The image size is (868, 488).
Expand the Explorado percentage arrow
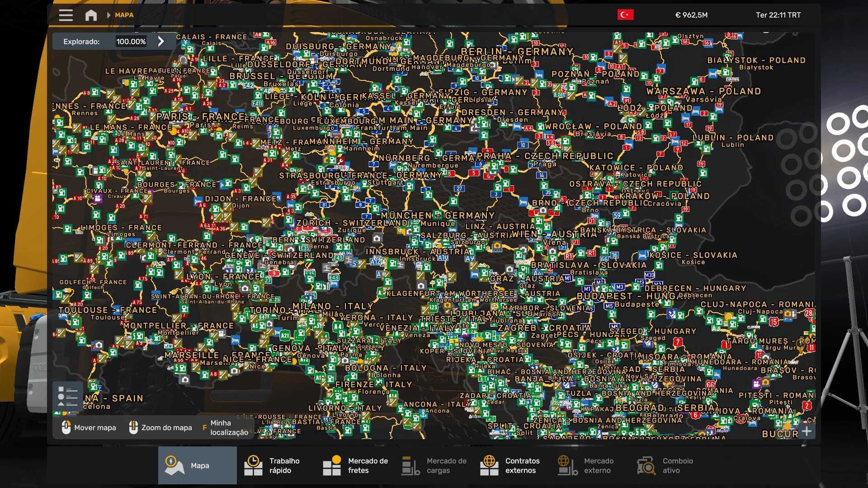click(161, 42)
